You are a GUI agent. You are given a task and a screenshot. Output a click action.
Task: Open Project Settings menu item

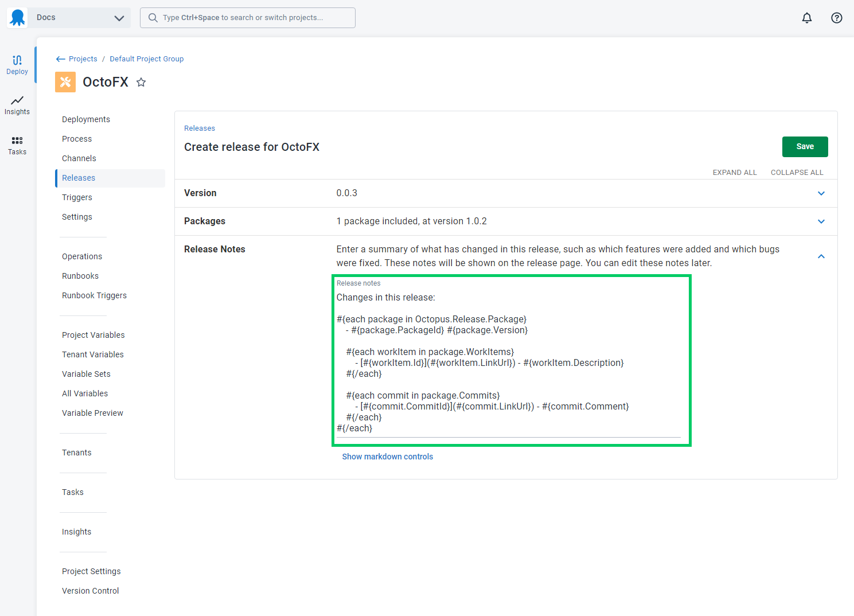pos(91,571)
